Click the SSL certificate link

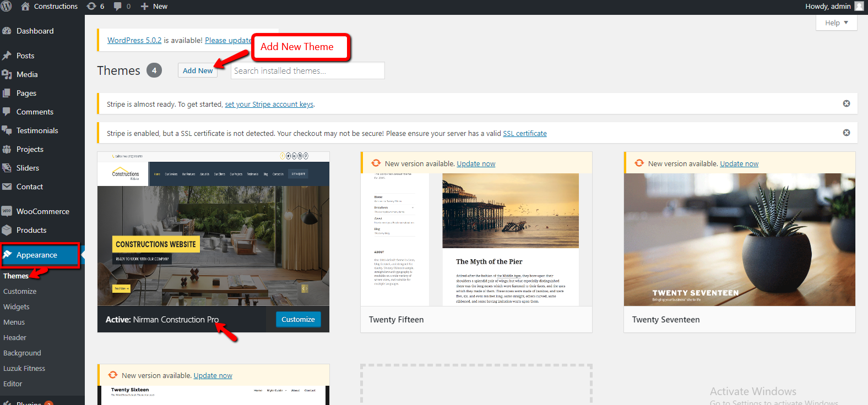coord(525,133)
